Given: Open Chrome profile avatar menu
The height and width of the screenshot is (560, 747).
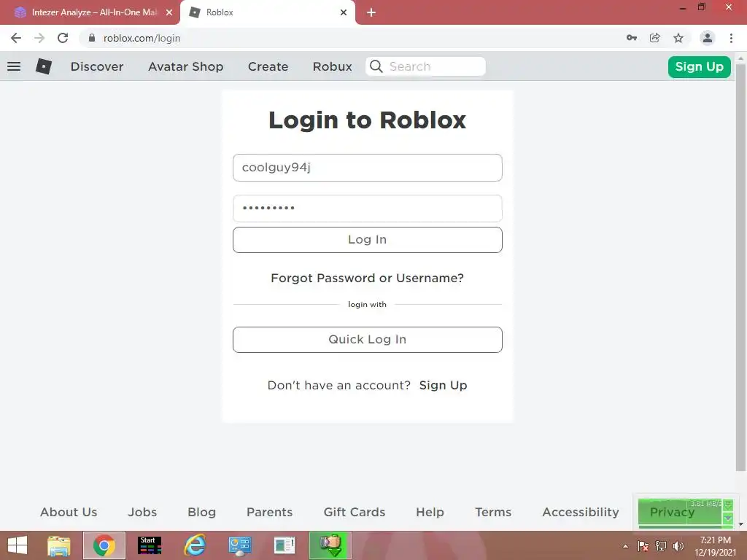Looking at the screenshot, I should (x=708, y=38).
